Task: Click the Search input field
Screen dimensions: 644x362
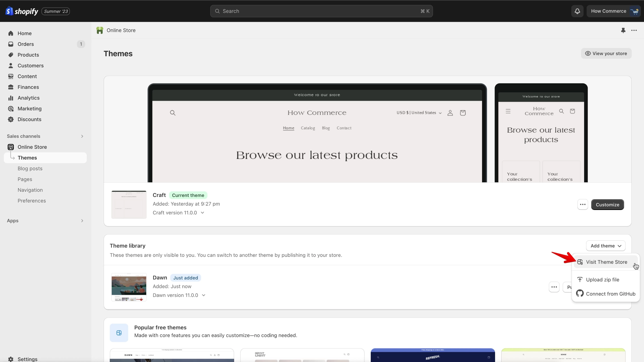Action: tap(321, 11)
